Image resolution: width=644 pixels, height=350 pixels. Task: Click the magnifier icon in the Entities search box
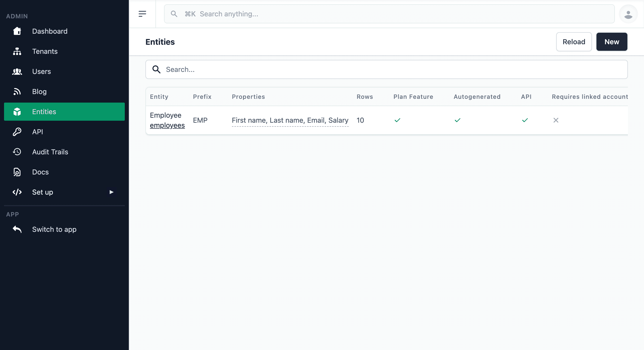tap(156, 69)
